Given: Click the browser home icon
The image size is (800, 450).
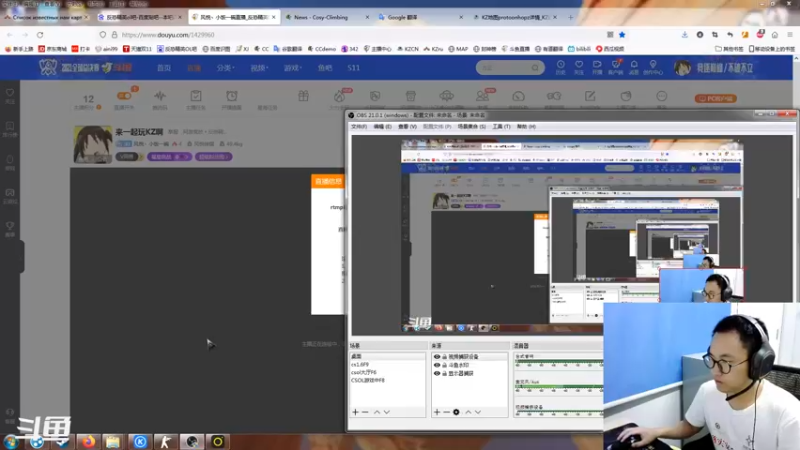Looking at the screenshot, I should click(774, 35).
